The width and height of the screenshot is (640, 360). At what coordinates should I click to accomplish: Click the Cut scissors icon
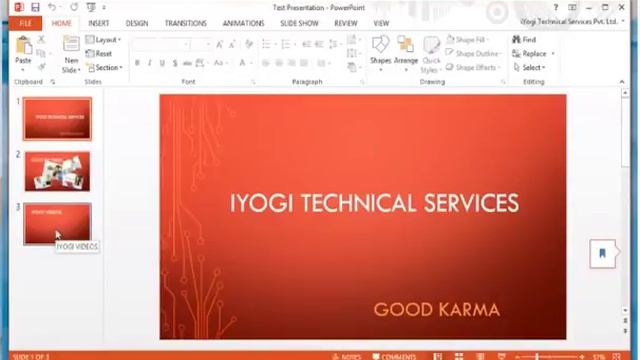(41, 40)
